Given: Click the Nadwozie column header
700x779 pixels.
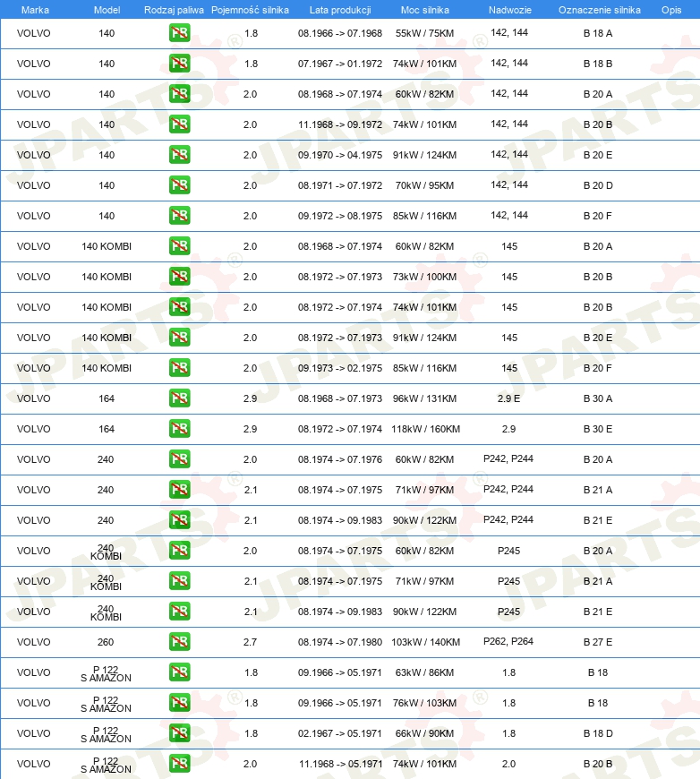Looking at the screenshot, I should click(x=509, y=10).
